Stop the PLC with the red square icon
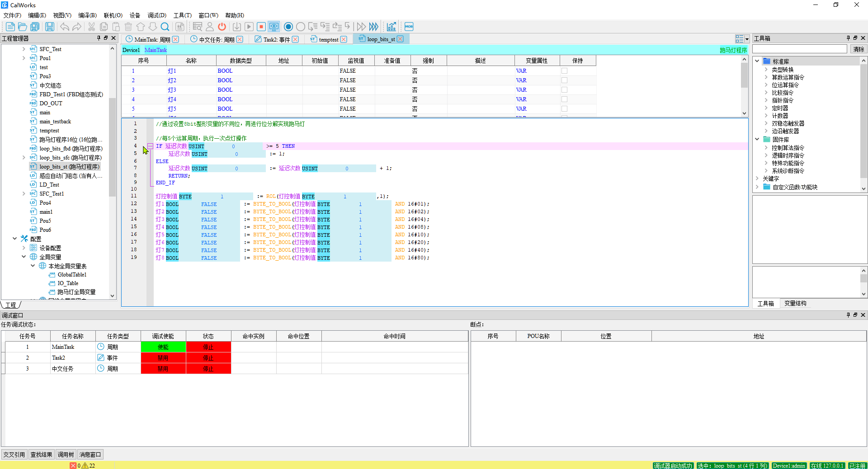The image size is (868, 469). (261, 27)
